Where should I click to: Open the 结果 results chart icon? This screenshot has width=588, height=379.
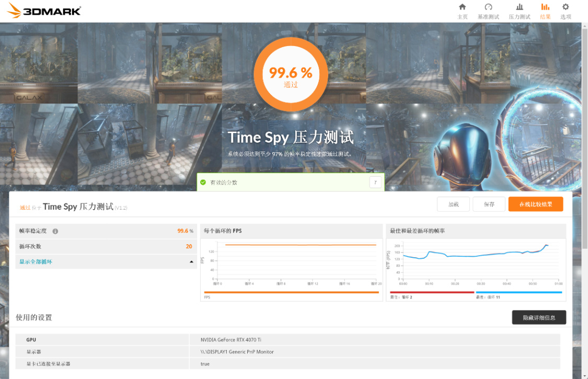point(545,7)
